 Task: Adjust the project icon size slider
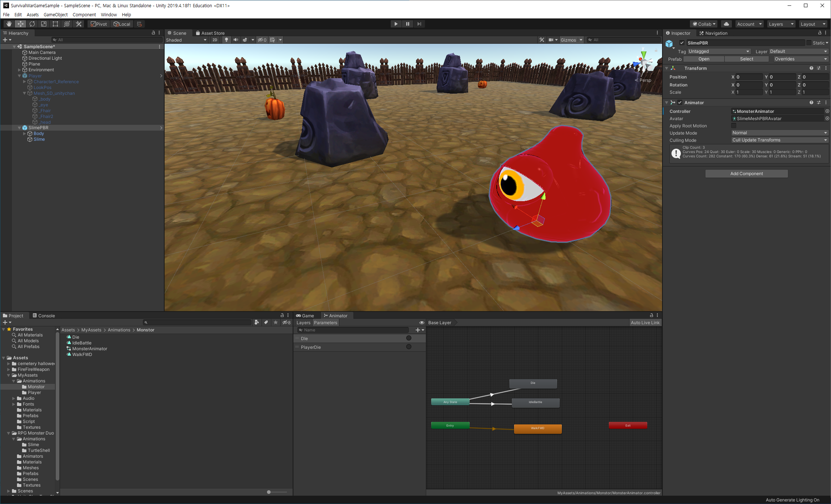269,492
